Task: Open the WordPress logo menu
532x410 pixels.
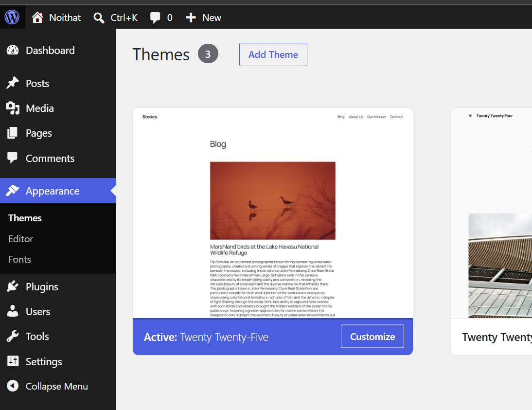Action: 12,18
